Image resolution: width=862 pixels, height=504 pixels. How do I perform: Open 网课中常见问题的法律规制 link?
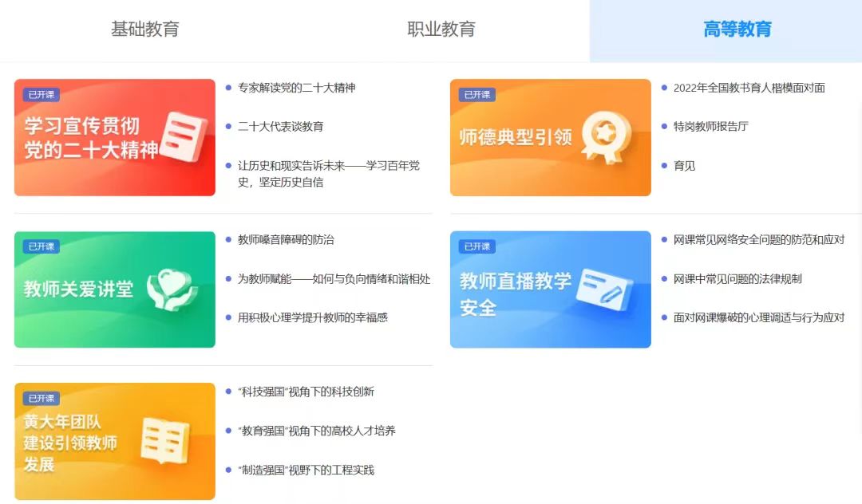click(x=737, y=278)
